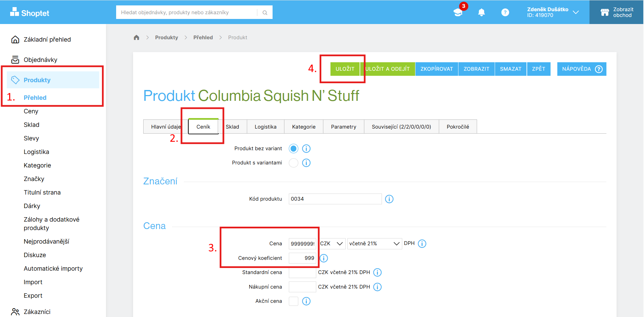This screenshot has width=644, height=317.
Task: Click the Smazat button
Action: click(x=511, y=69)
